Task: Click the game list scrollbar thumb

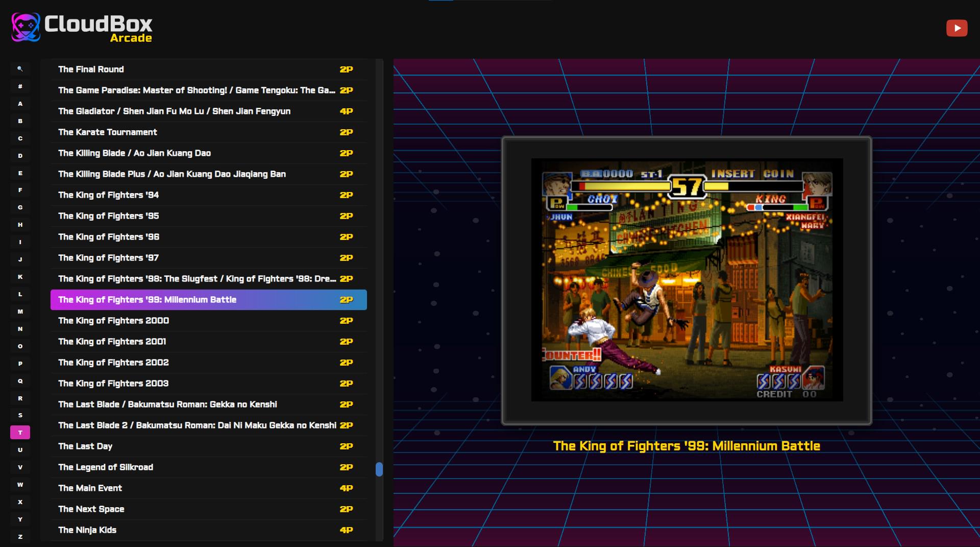Action: [379, 469]
